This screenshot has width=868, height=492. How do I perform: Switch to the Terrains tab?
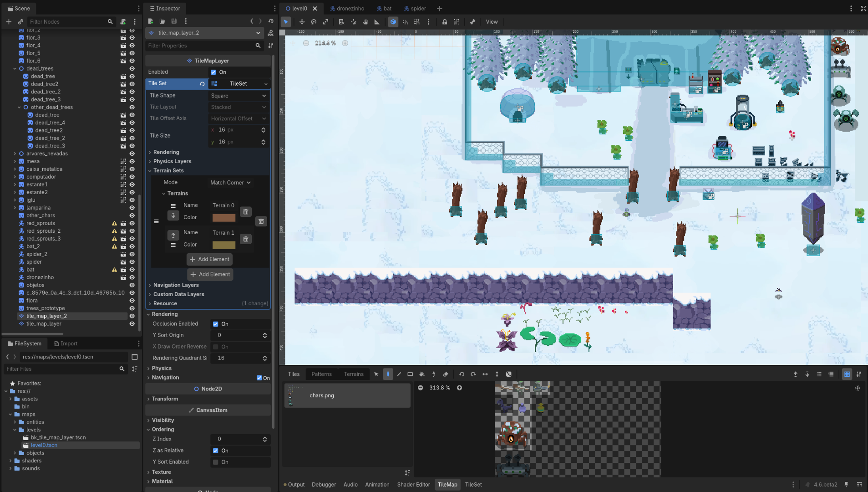click(x=354, y=374)
